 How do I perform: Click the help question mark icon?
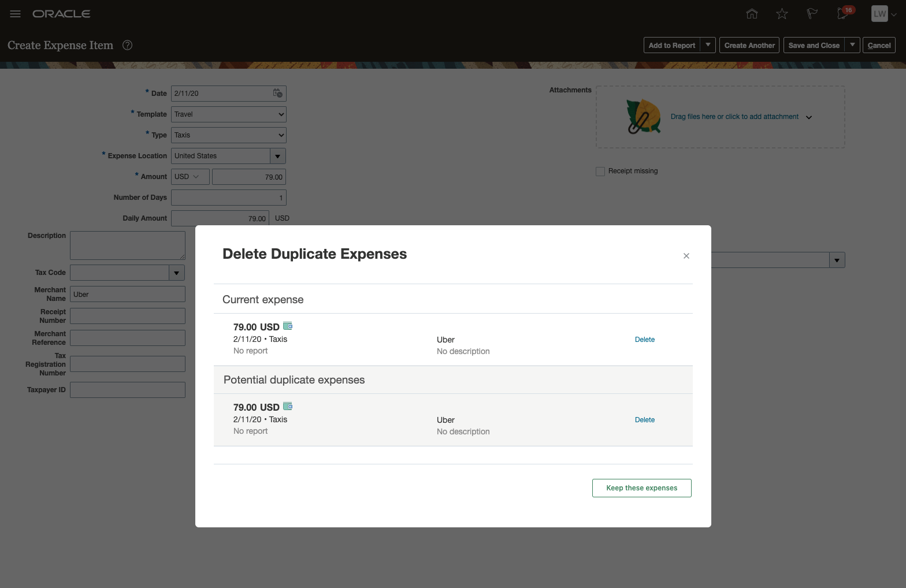pyautogui.click(x=128, y=45)
